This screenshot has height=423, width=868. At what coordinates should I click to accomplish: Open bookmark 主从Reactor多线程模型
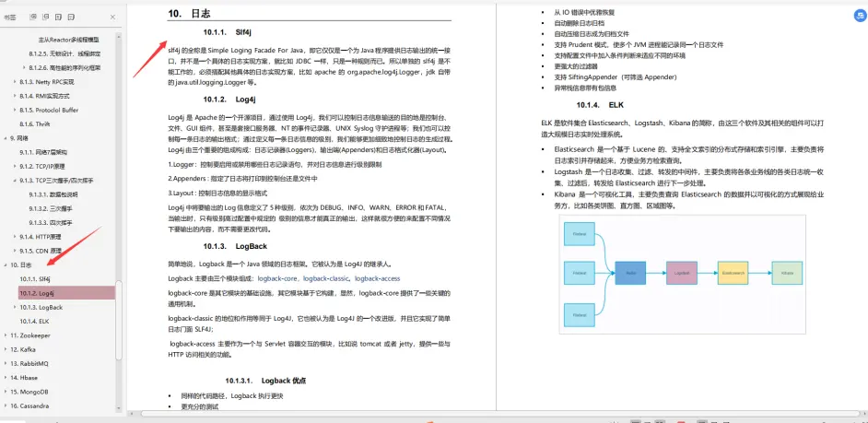(x=68, y=40)
